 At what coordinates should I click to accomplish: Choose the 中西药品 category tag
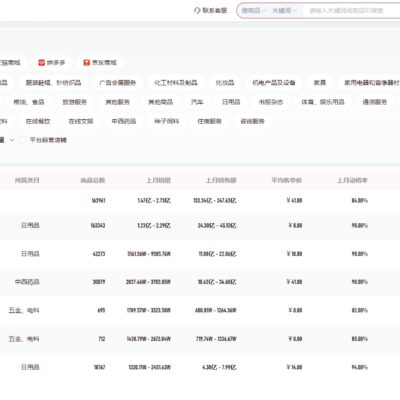coord(124,121)
